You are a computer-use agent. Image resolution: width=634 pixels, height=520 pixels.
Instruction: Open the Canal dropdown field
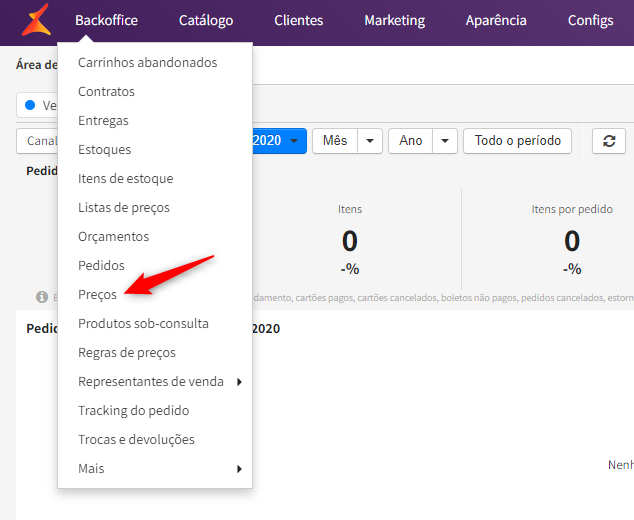37,141
